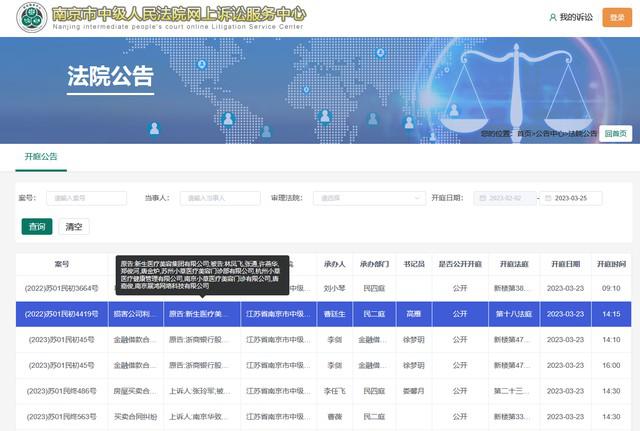
Task: Click the 清空 button
Action: click(74, 226)
